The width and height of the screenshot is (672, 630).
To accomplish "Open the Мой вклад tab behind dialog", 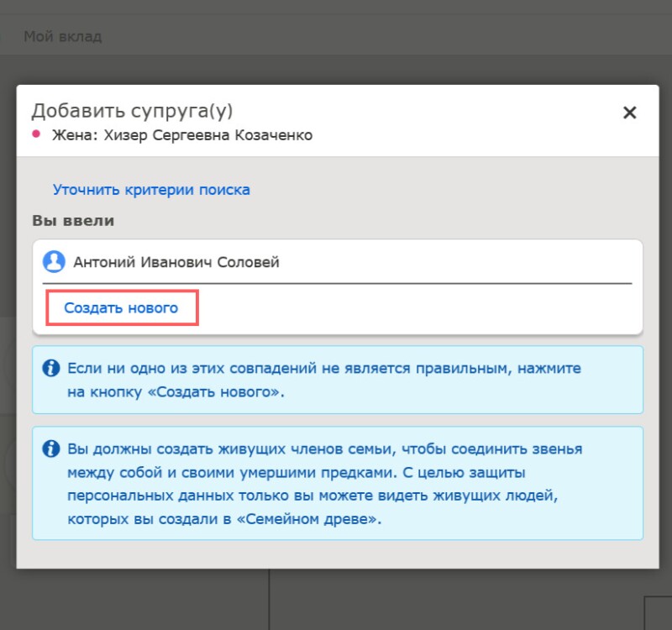I will click(62, 37).
